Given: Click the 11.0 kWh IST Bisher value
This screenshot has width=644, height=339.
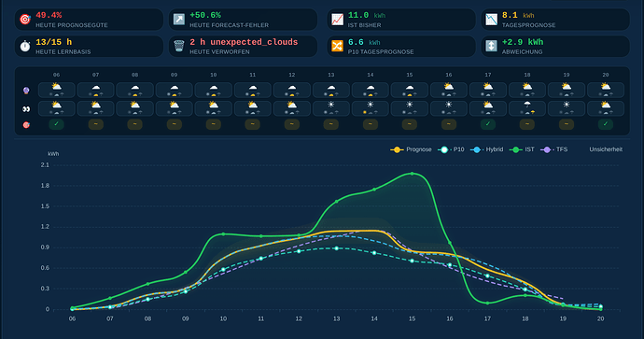Looking at the screenshot, I should click(367, 15).
